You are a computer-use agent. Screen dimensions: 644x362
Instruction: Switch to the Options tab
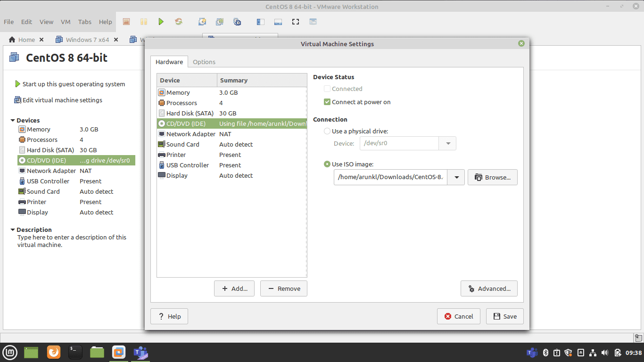(x=204, y=62)
